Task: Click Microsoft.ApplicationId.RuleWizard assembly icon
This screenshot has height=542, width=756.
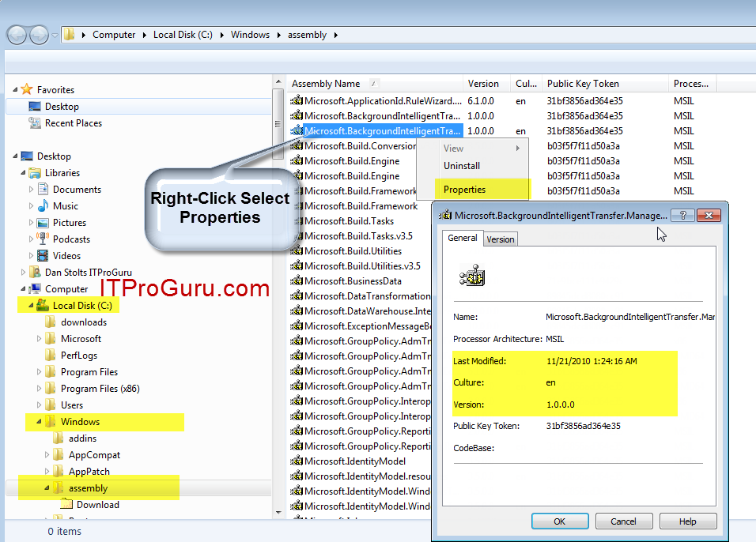Action: [297, 100]
